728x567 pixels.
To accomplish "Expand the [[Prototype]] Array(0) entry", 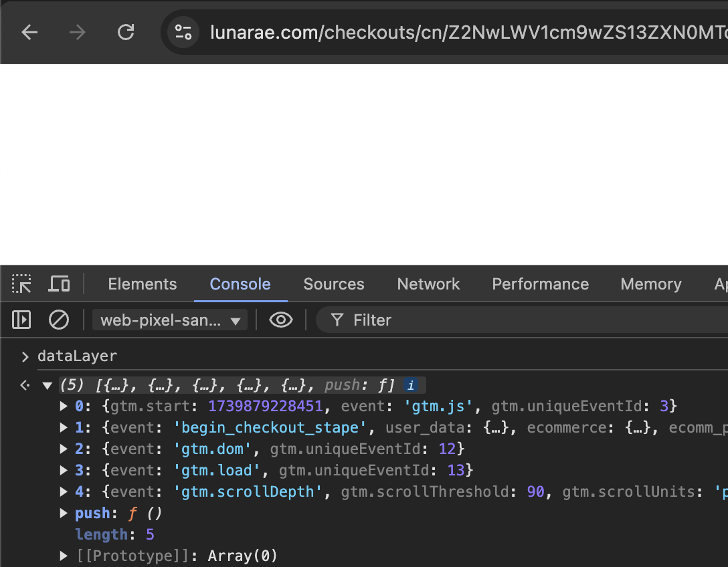I will coord(64,556).
